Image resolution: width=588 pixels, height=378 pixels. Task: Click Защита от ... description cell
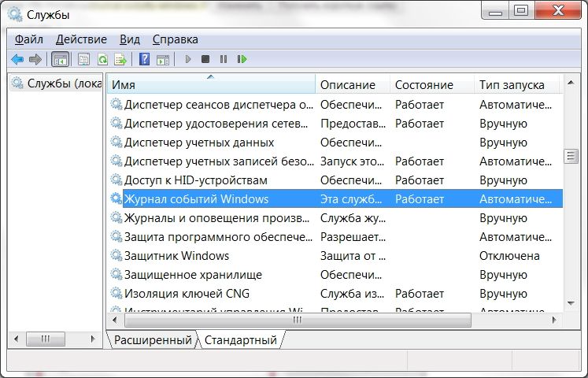[x=353, y=256]
